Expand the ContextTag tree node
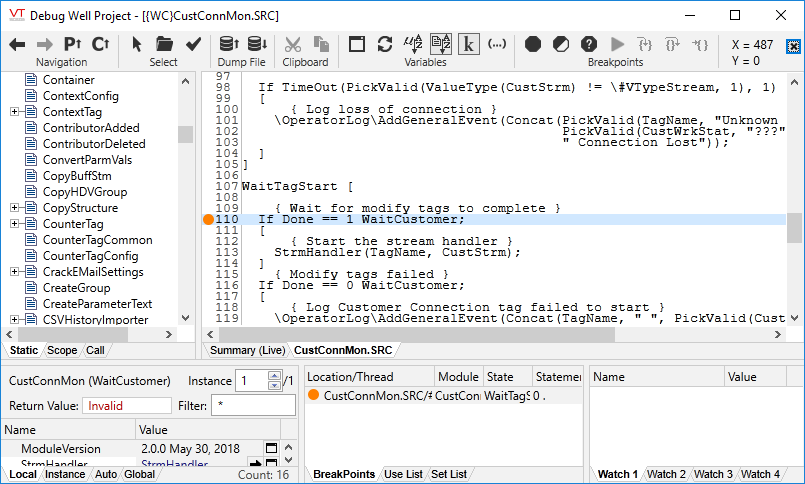 15,112
